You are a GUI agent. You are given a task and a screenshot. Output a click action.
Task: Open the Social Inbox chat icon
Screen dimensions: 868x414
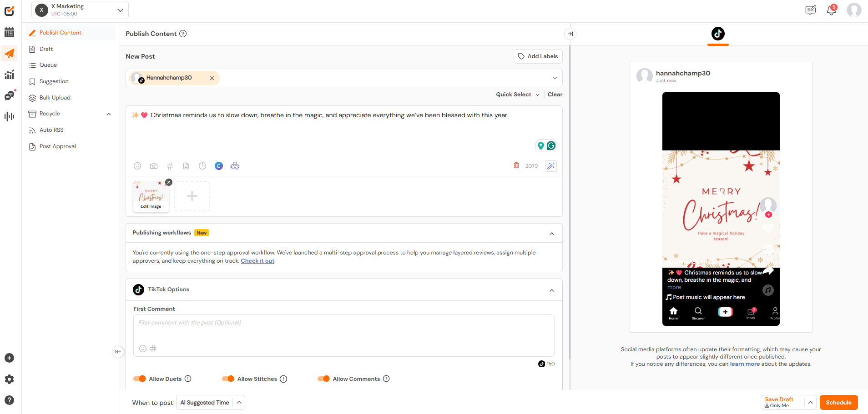(9, 95)
